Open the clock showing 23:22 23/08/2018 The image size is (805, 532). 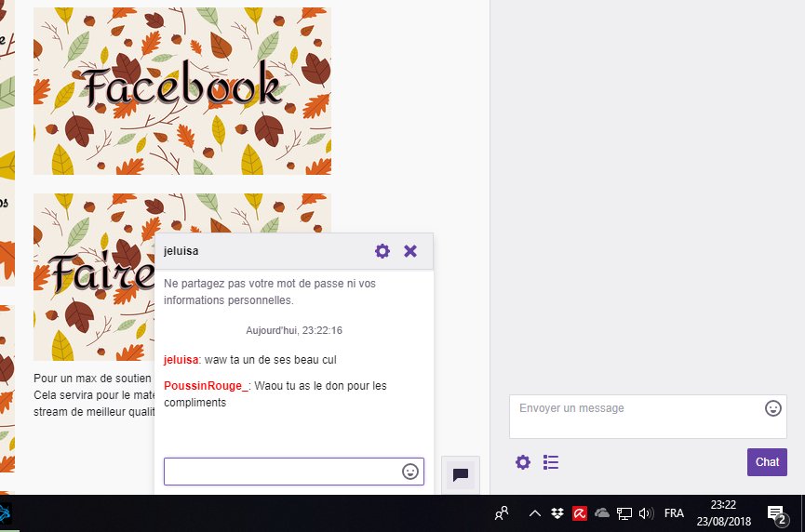tap(723, 513)
